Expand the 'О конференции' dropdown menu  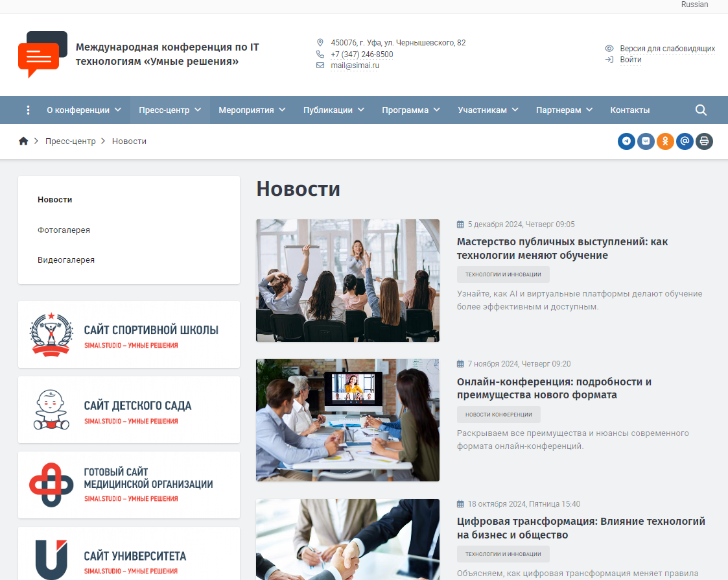click(84, 110)
